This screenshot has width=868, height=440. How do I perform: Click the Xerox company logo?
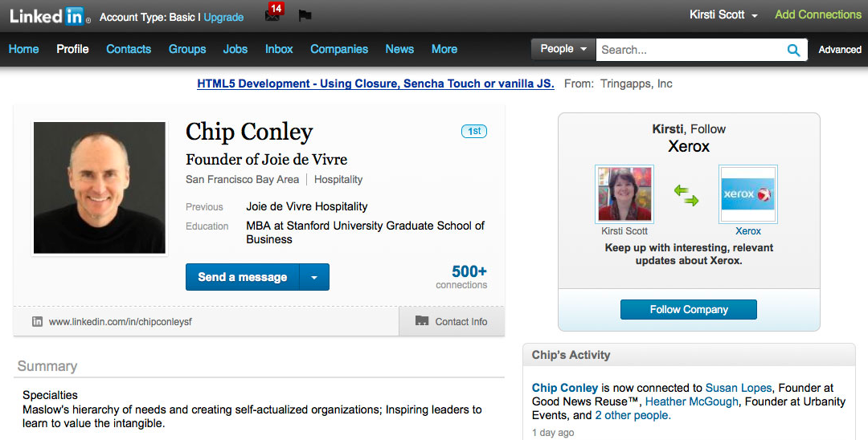pos(748,194)
